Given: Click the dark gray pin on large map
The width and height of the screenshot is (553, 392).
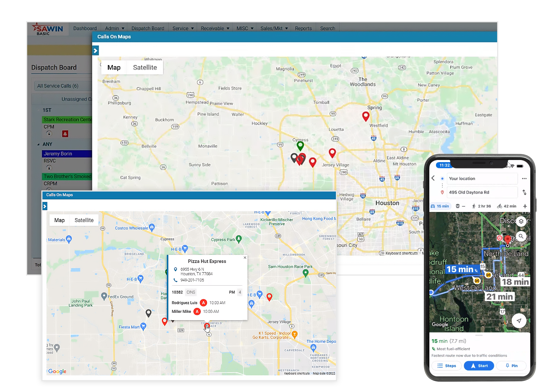Looking at the screenshot, I should click(x=294, y=158).
